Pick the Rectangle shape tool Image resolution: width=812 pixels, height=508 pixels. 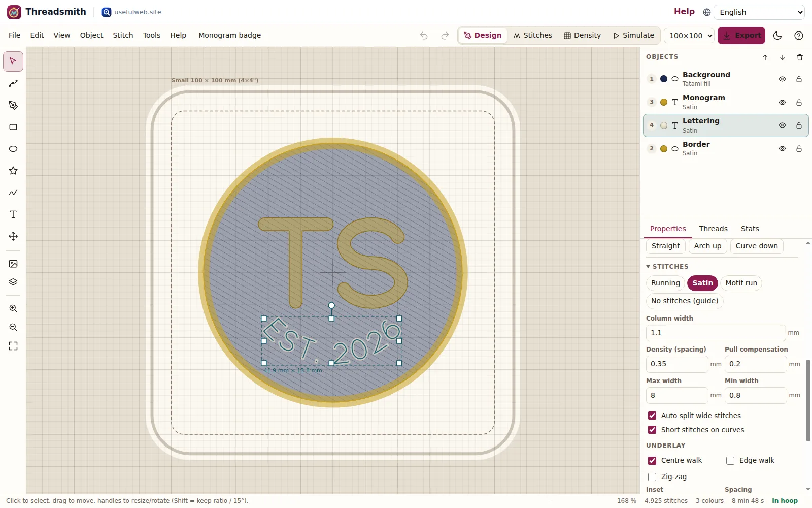13,127
